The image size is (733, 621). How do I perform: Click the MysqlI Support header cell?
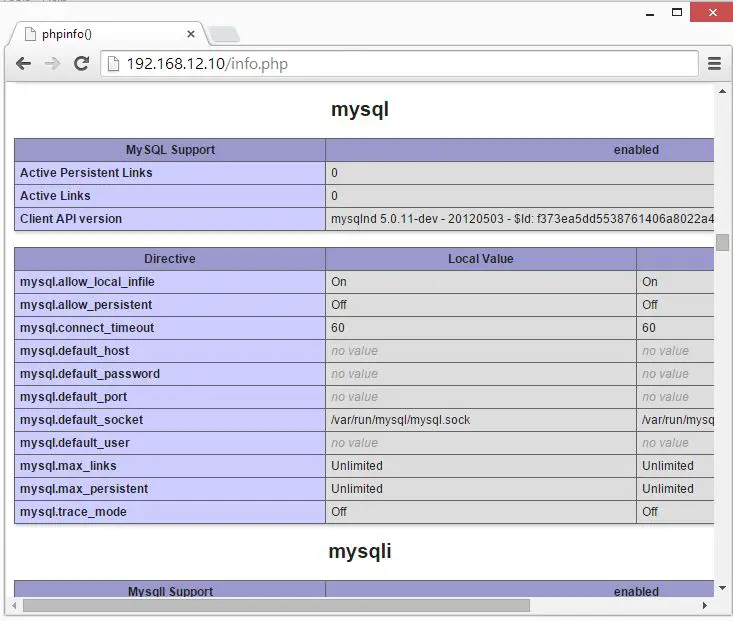pyautogui.click(x=170, y=589)
